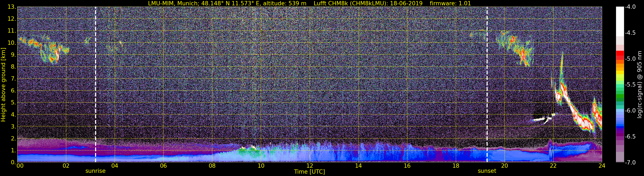Click the "9." height axis tick label

(x=13, y=55)
